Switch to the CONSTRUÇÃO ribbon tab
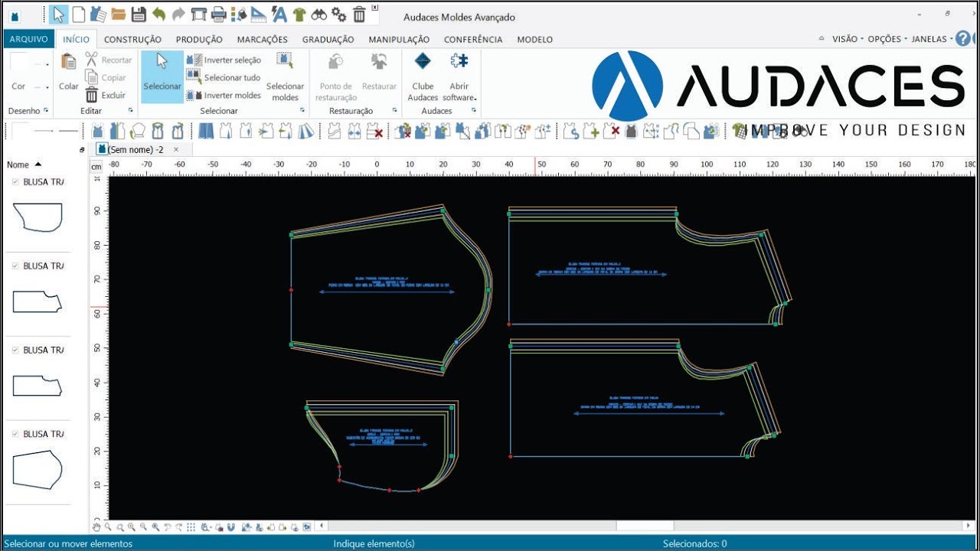Image resolution: width=980 pixels, height=551 pixels. 133,40
